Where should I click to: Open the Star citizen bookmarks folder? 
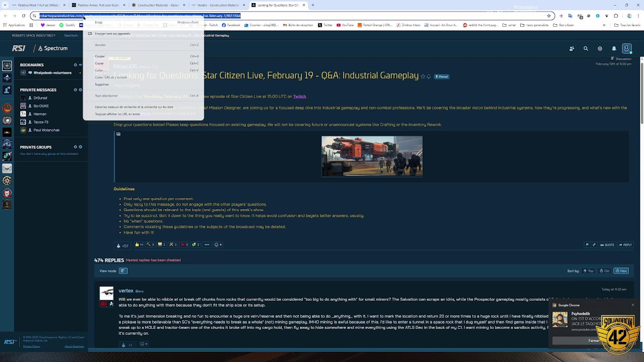pos(563,25)
